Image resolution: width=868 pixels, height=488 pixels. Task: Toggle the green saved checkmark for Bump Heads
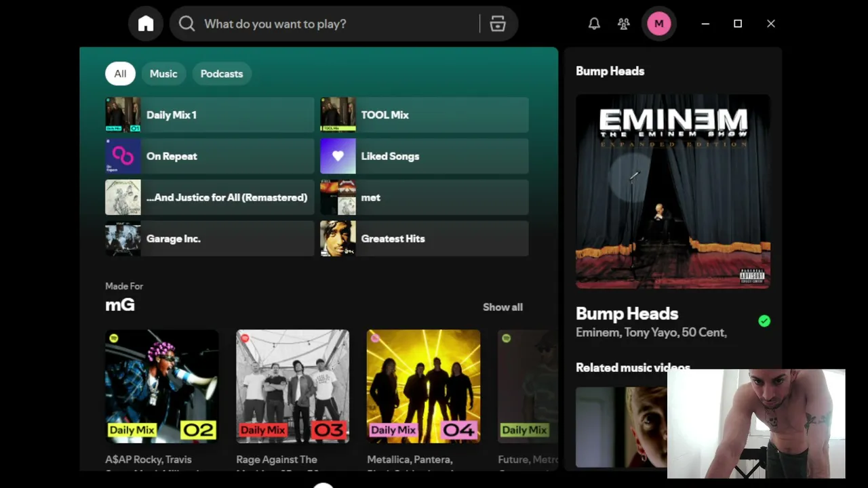(764, 321)
